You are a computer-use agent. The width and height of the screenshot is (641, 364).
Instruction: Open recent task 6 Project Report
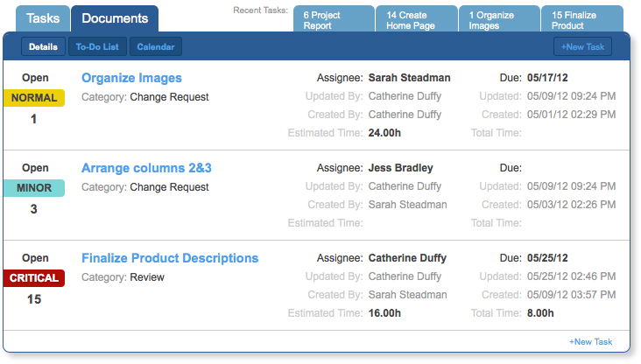click(x=334, y=18)
